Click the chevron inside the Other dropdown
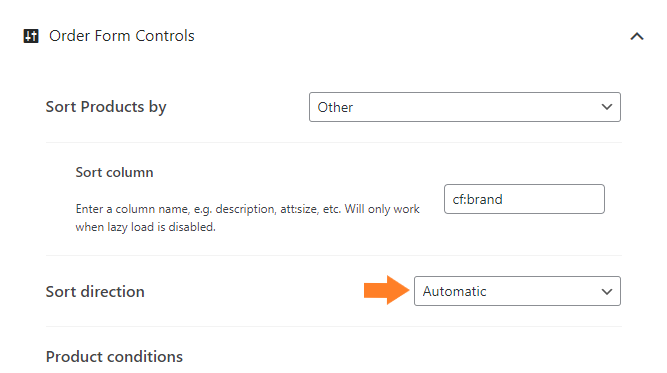 tap(607, 107)
